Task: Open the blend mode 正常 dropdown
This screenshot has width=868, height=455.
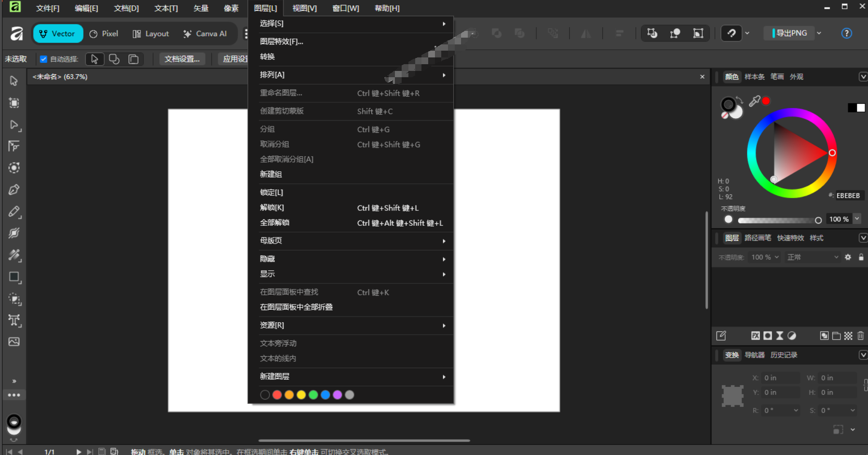Action: 813,257
